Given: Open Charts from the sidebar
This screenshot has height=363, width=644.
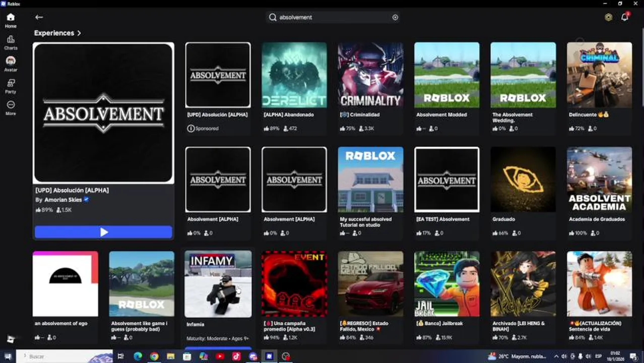Looking at the screenshot, I should [11, 42].
